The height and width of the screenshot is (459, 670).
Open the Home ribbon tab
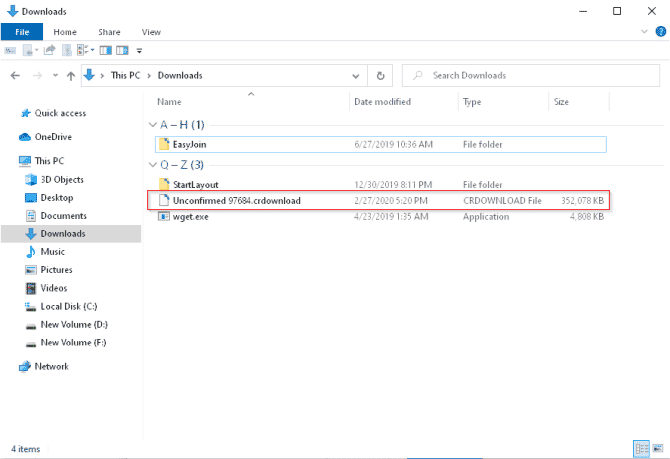click(x=65, y=32)
